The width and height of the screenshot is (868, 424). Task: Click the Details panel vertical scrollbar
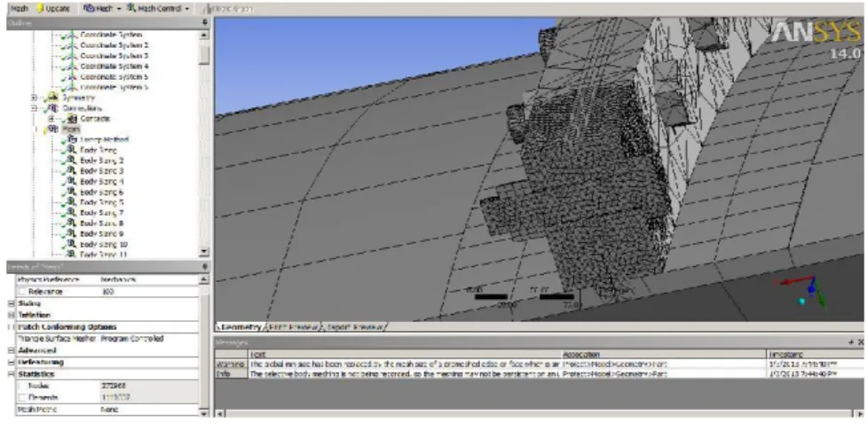(x=204, y=345)
